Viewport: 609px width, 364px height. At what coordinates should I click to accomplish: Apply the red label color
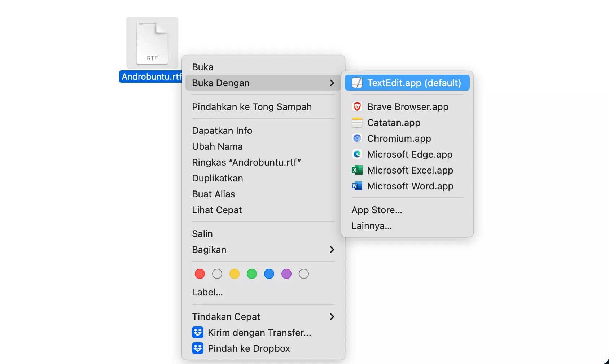click(x=200, y=273)
